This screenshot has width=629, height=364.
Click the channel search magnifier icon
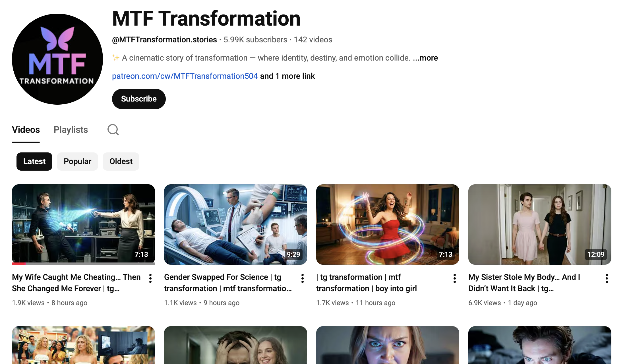pos(113,130)
